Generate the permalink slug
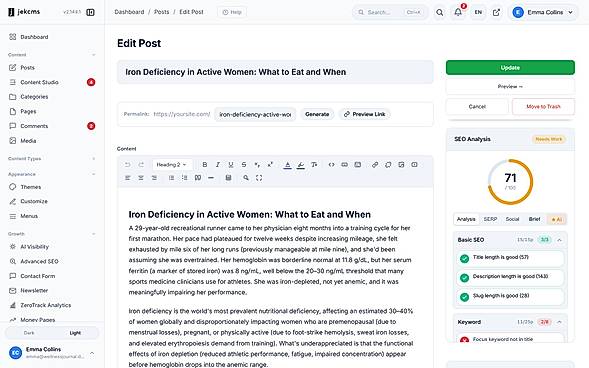The width and height of the screenshot is (589, 368). pyautogui.click(x=317, y=114)
